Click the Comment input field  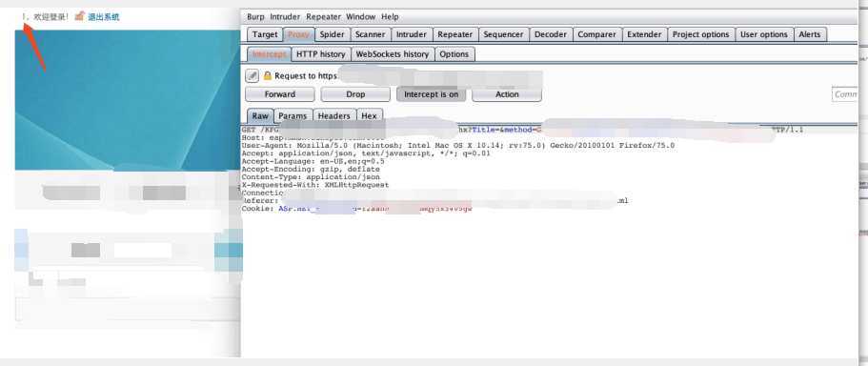click(845, 94)
